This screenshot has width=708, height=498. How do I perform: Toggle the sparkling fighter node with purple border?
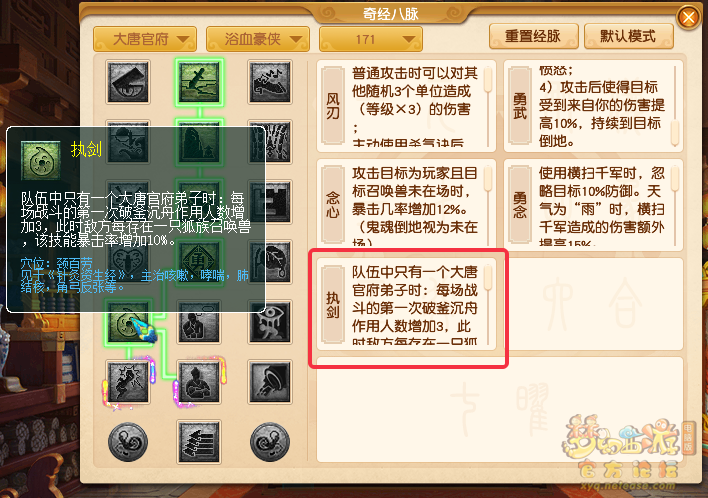(x=128, y=382)
